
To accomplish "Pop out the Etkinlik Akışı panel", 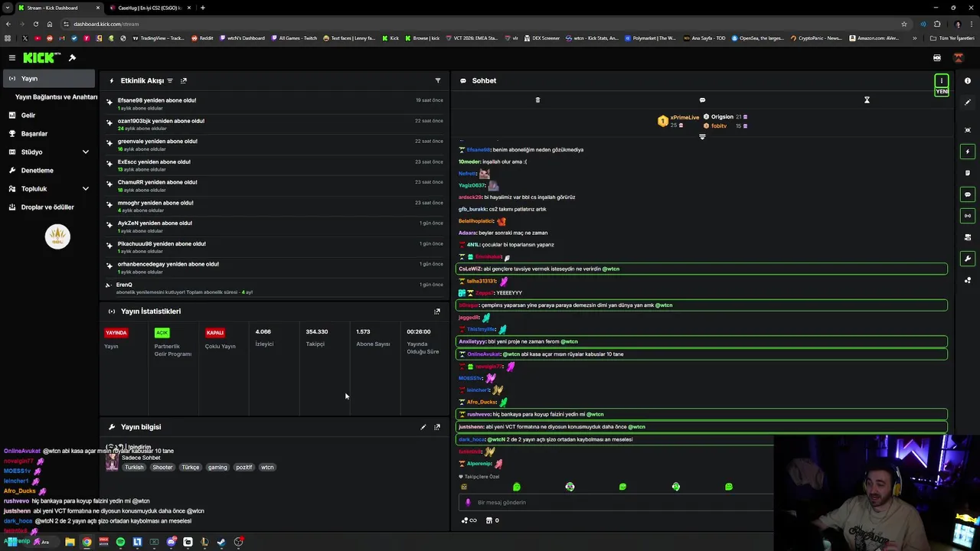I will click(183, 80).
